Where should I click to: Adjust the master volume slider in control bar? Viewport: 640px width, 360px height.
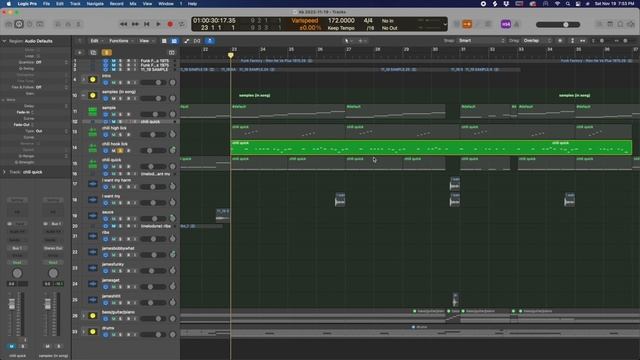coord(558,24)
